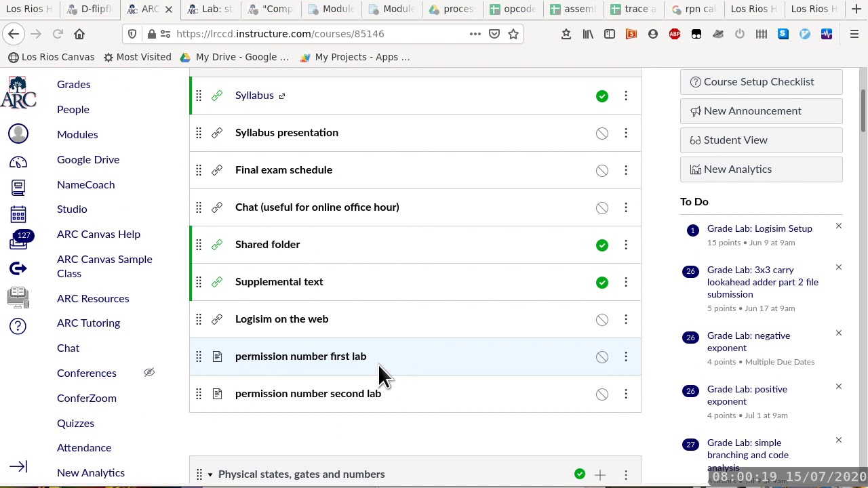Bookmark this page with the star icon
Screen dimensions: 868x488
click(513, 34)
